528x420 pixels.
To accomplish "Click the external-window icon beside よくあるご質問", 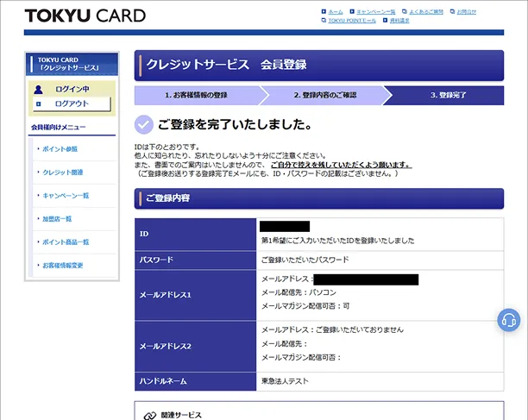I will coord(405,11).
